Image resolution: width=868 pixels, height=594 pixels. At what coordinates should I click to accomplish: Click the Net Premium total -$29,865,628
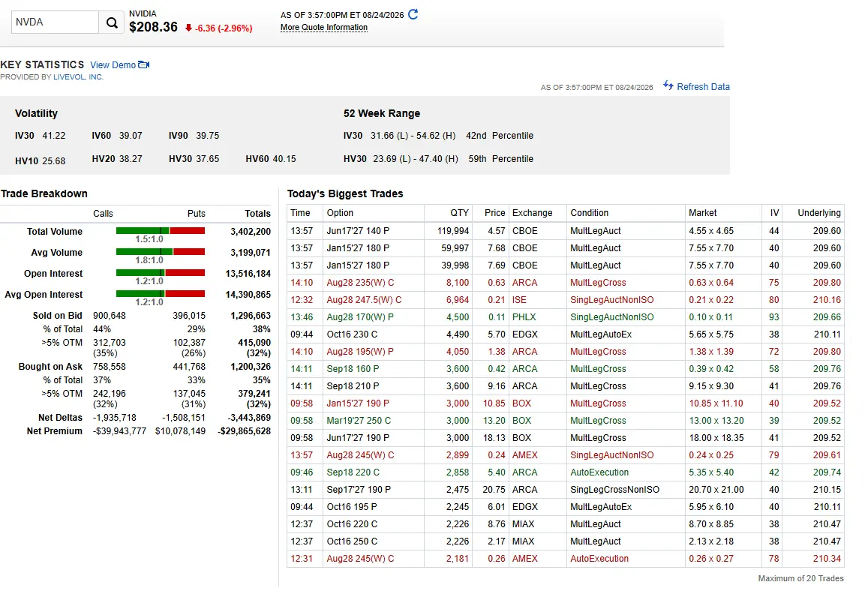pos(244,431)
